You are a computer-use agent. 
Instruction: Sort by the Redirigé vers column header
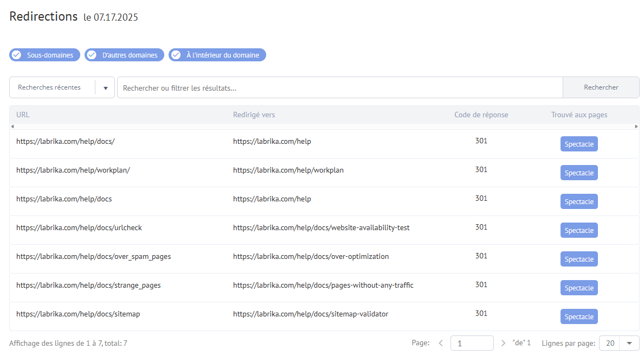point(254,115)
